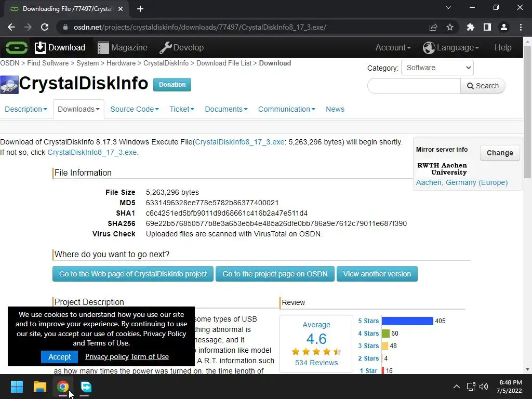
Task: Open the Privacy policy link
Action: point(107,356)
